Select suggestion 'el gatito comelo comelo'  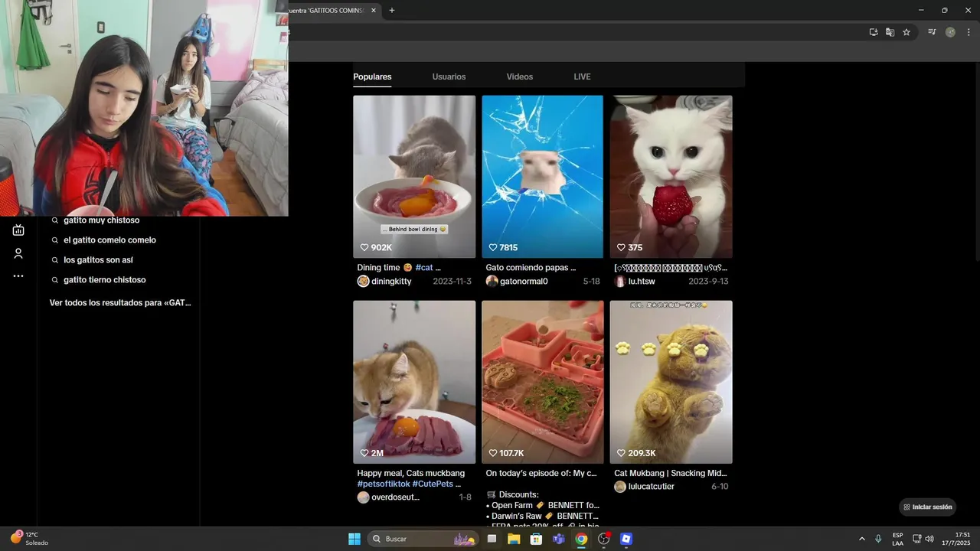coord(109,240)
